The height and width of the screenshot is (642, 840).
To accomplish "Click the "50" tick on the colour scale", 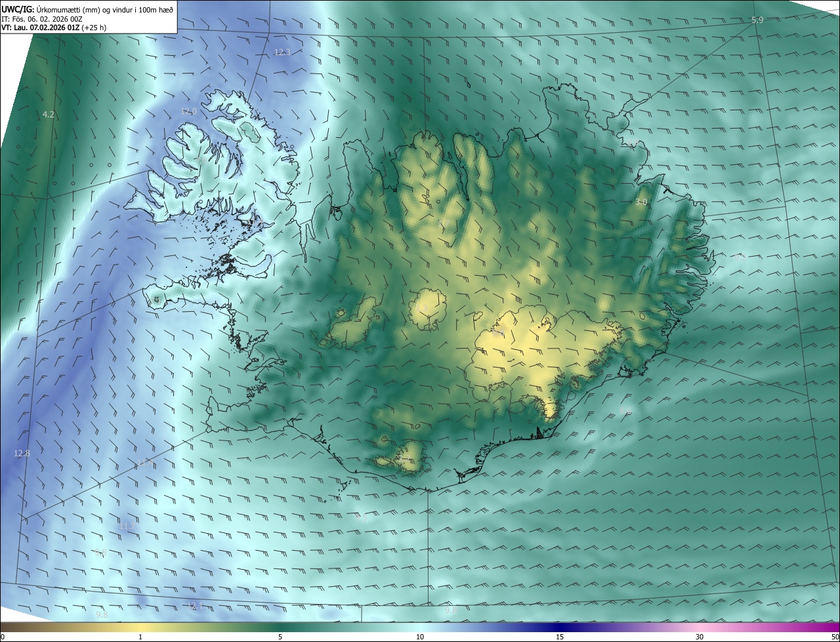I will click(x=835, y=637).
